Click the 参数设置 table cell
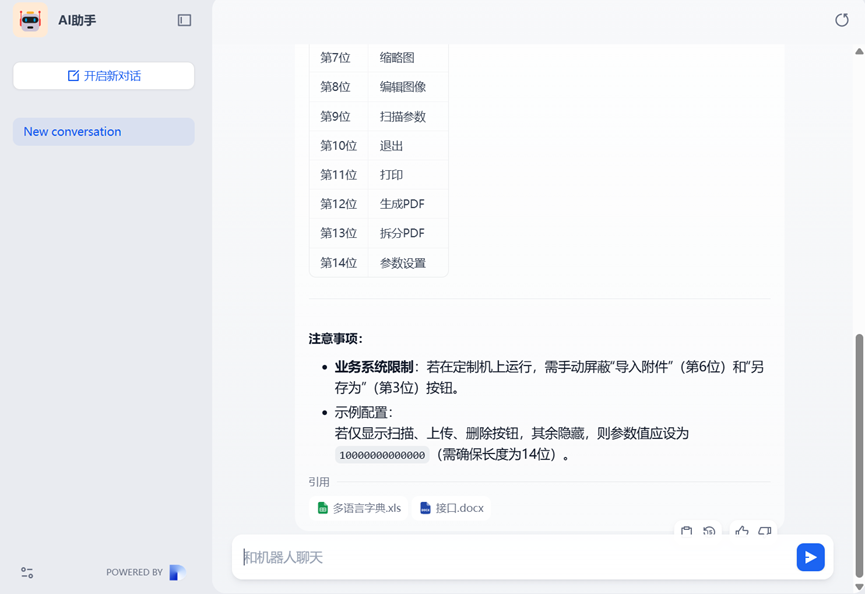 pos(403,263)
